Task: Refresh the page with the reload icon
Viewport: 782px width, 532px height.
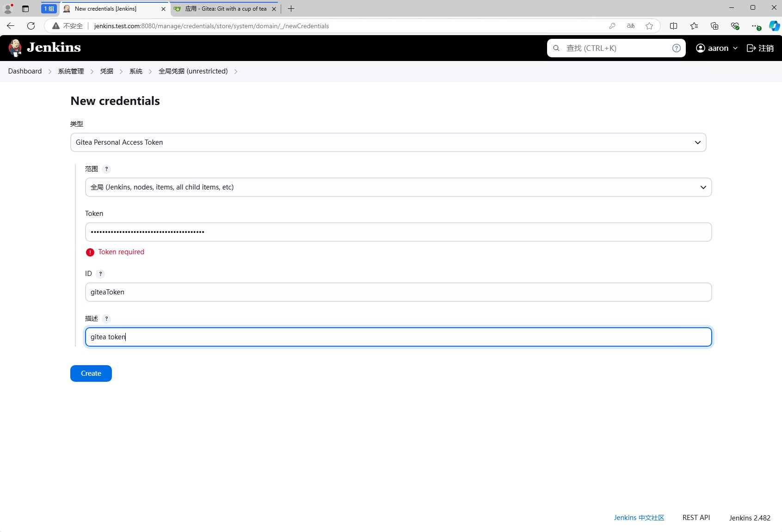Action: (31, 26)
